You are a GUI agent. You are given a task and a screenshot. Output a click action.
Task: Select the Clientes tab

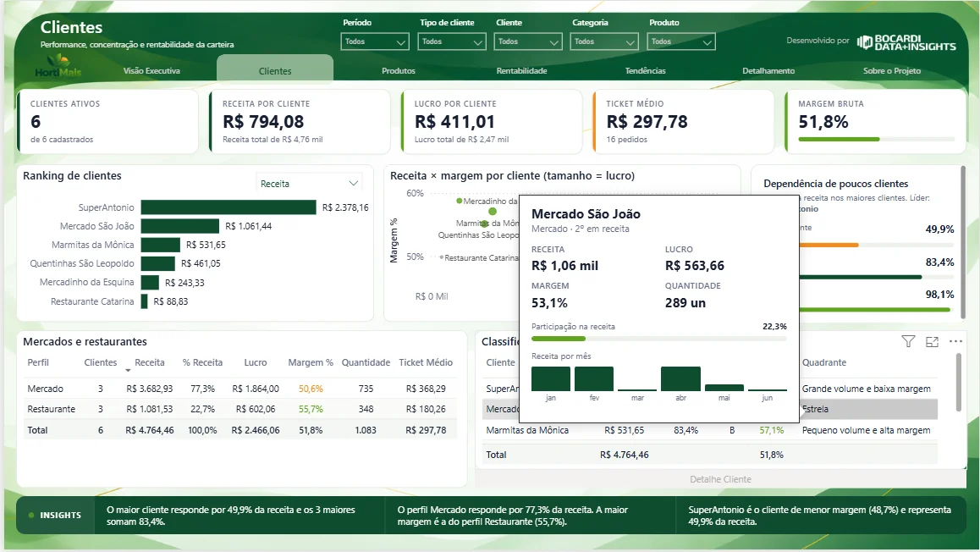(x=275, y=70)
